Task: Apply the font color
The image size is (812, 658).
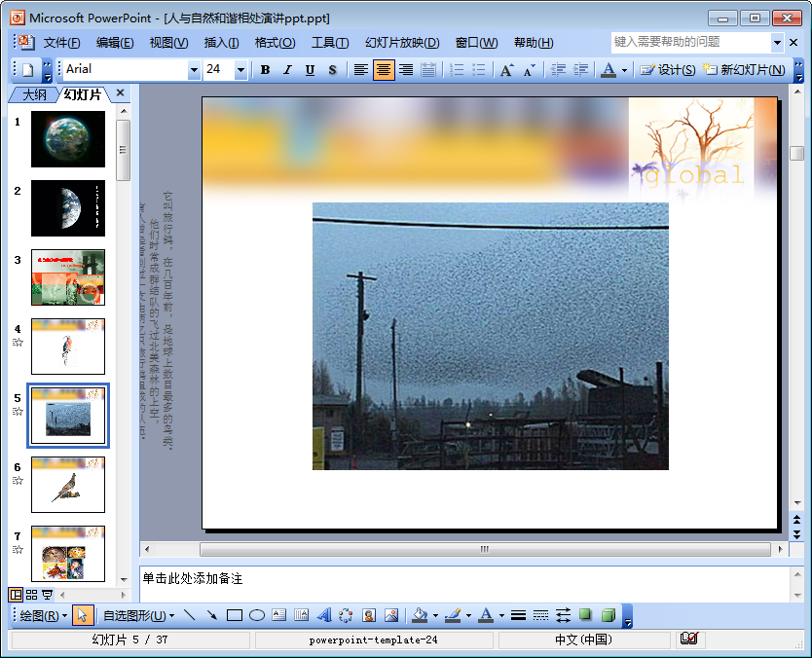Action: point(609,70)
